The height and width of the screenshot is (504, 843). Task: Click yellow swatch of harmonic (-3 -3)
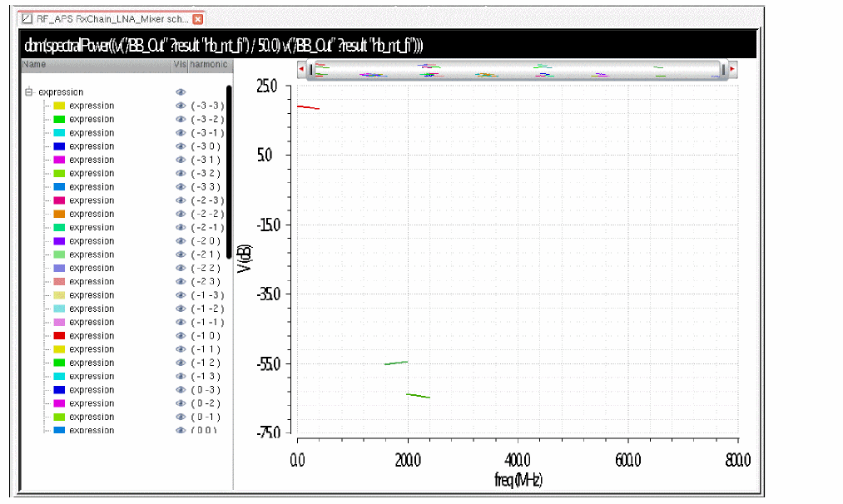click(x=59, y=106)
